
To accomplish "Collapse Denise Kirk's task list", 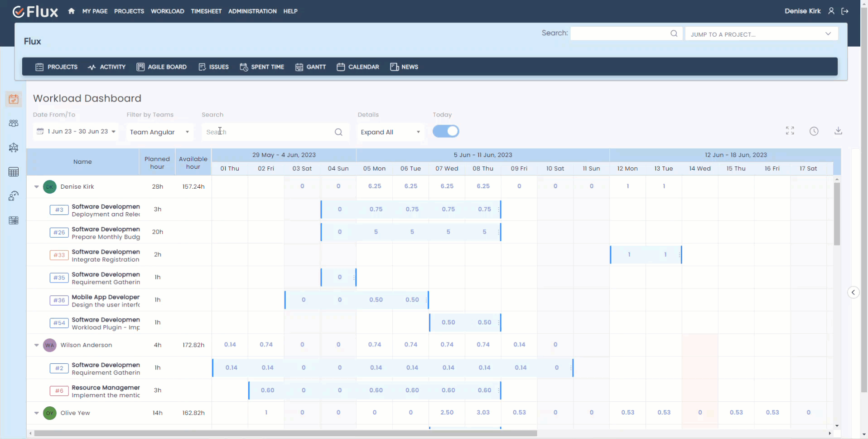I will tap(37, 187).
